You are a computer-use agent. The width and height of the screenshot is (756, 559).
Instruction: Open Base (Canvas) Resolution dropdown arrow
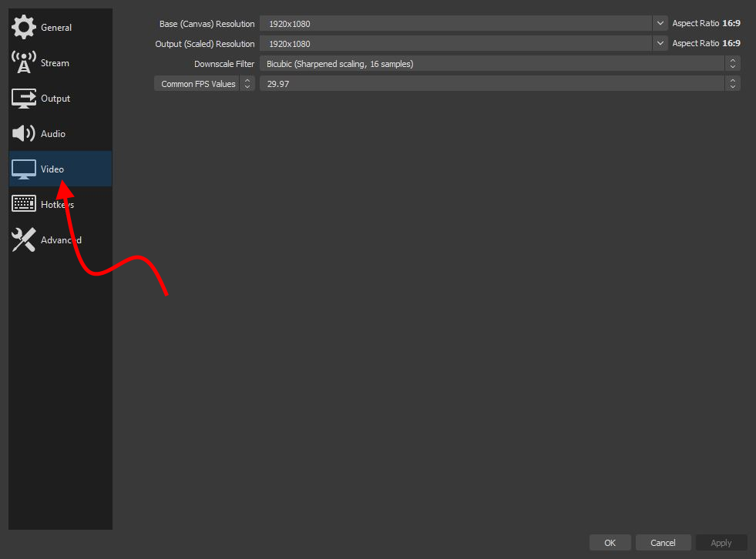[660, 23]
